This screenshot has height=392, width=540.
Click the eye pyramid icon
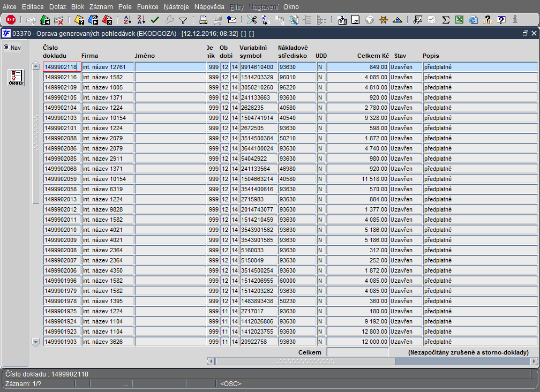pos(397,20)
